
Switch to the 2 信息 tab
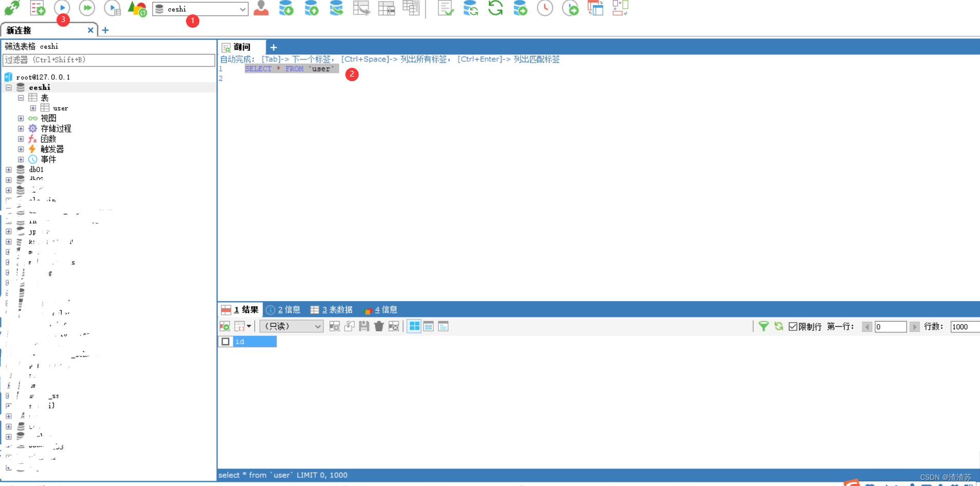(283, 310)
